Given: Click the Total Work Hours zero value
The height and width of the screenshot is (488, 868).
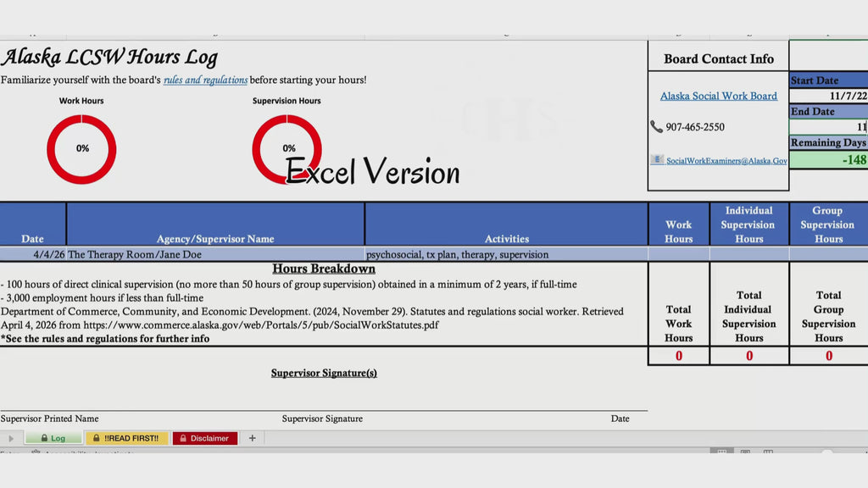Looking at the screenshot, I should pyautogui.click(x=678, y=357).
